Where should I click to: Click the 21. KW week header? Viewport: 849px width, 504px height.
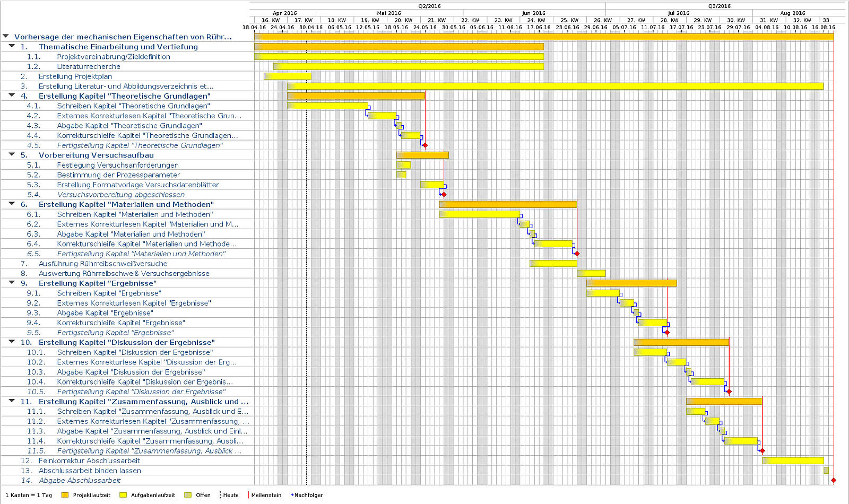pyautogui.click(x=437, y=20)
